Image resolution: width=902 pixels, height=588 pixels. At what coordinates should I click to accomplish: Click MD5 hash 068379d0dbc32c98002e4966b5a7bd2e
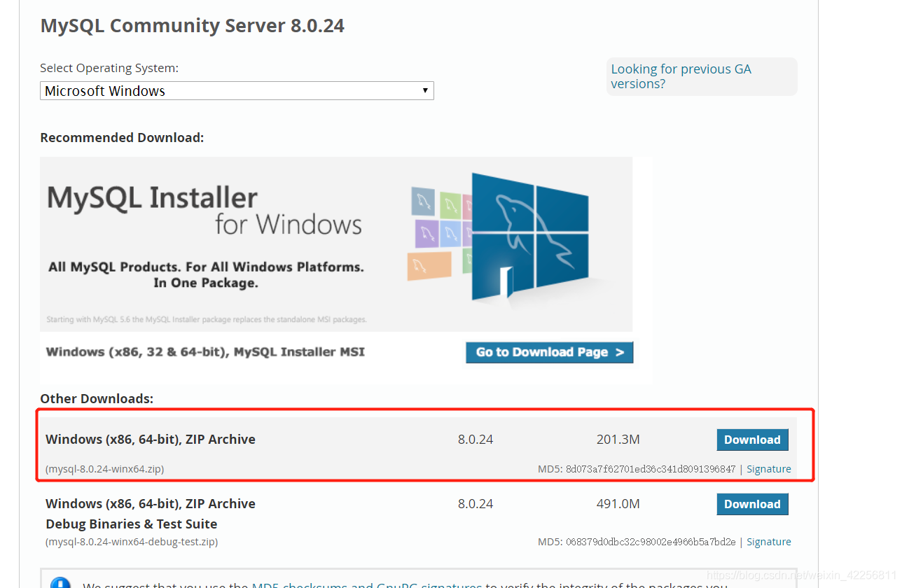651,542
